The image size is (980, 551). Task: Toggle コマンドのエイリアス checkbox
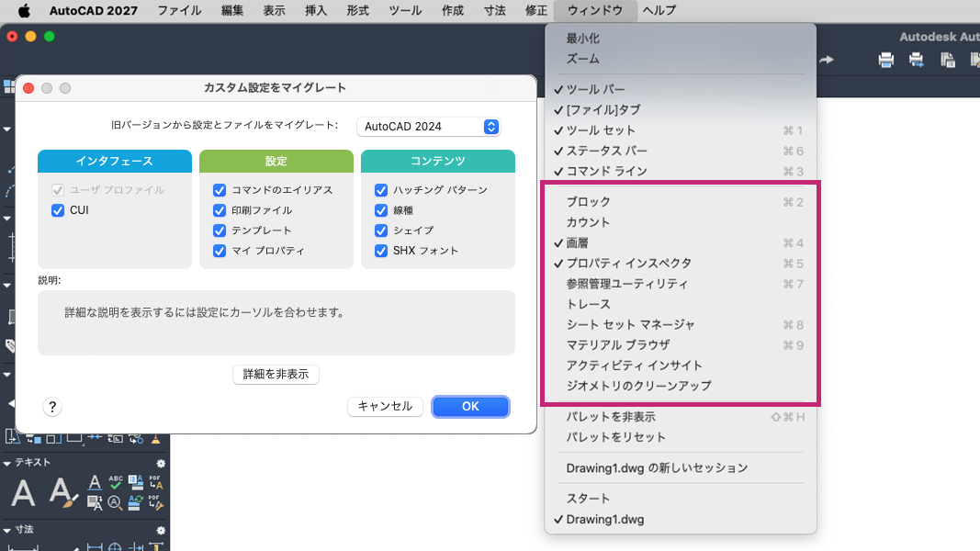pos(220,190)
